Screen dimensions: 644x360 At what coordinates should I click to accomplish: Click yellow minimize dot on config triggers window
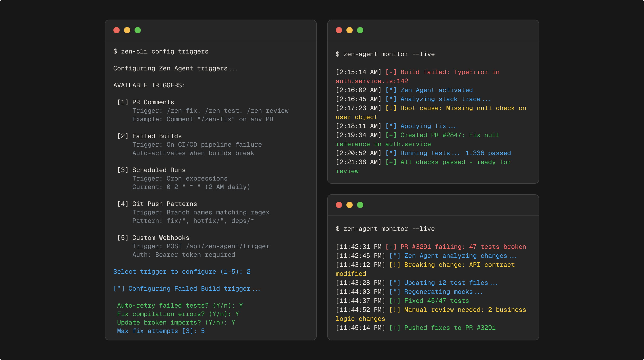[127, 30]
